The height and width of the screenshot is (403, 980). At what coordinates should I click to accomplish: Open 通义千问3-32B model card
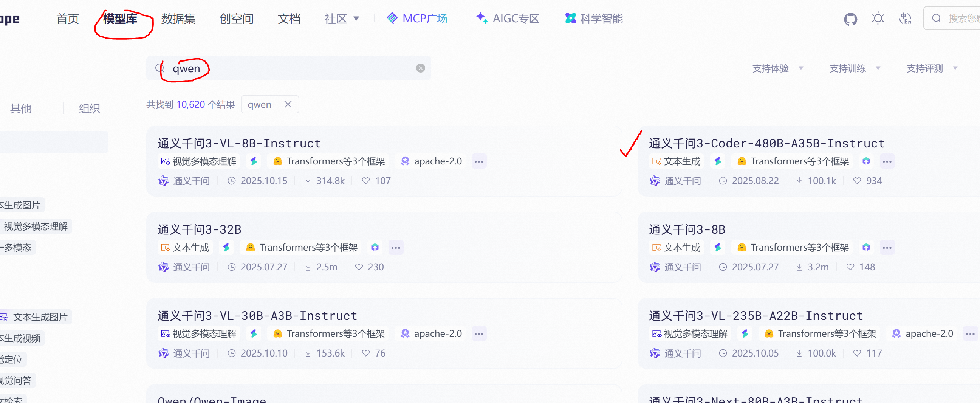click(x=200, y=229)
